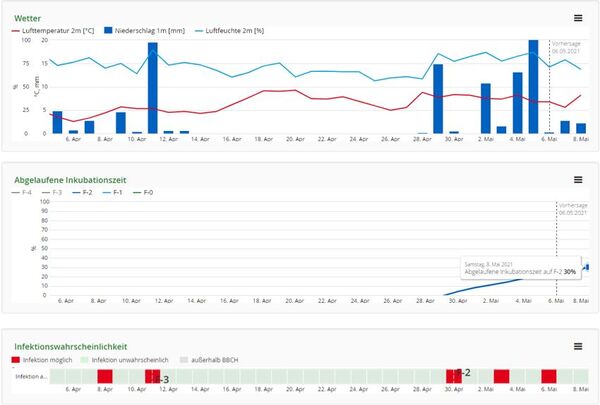Click the tall precipitation bar near 12. Apr
The image size is (600, 405).
153,88
